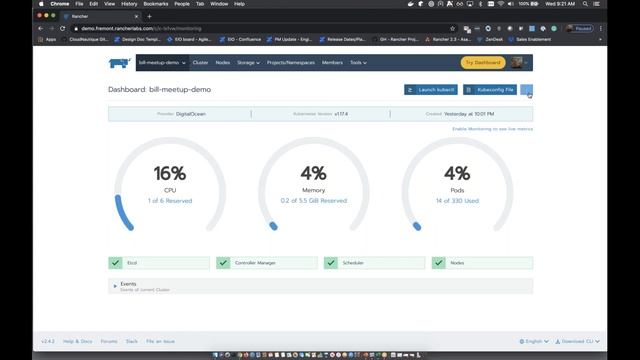Click the green check icon for Scheduler
Screen dimensions: 640x360
click(331, 263)
